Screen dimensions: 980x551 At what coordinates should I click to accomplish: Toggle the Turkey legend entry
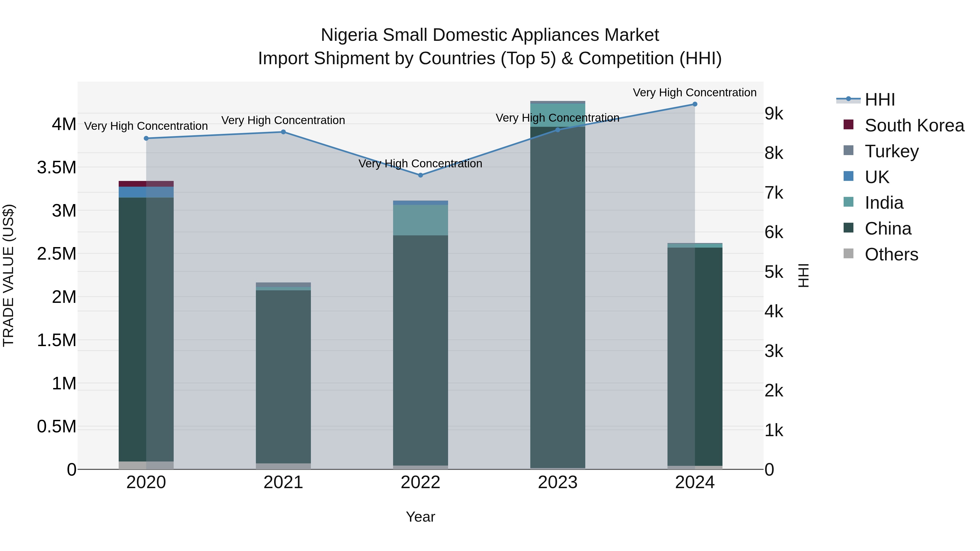[881, 151]
